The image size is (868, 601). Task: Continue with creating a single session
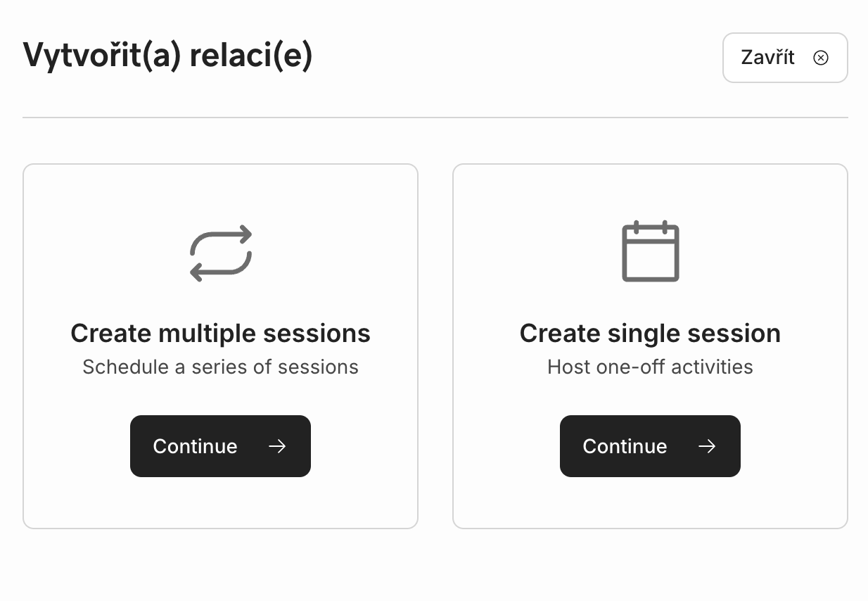(x=650, y=446)
